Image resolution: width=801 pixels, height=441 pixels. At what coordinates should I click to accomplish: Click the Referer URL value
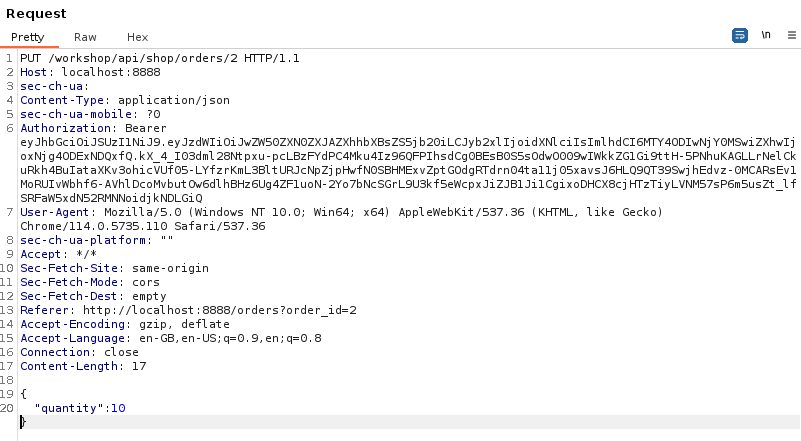point(220,310)
